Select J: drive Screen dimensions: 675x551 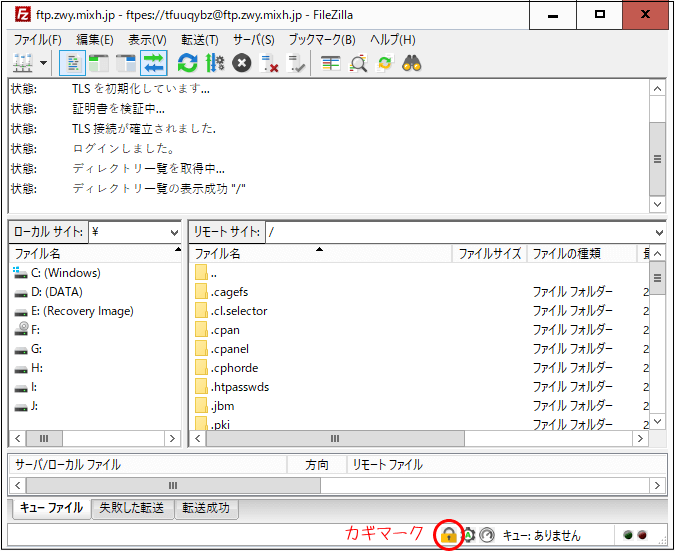(x=26, y=406)
